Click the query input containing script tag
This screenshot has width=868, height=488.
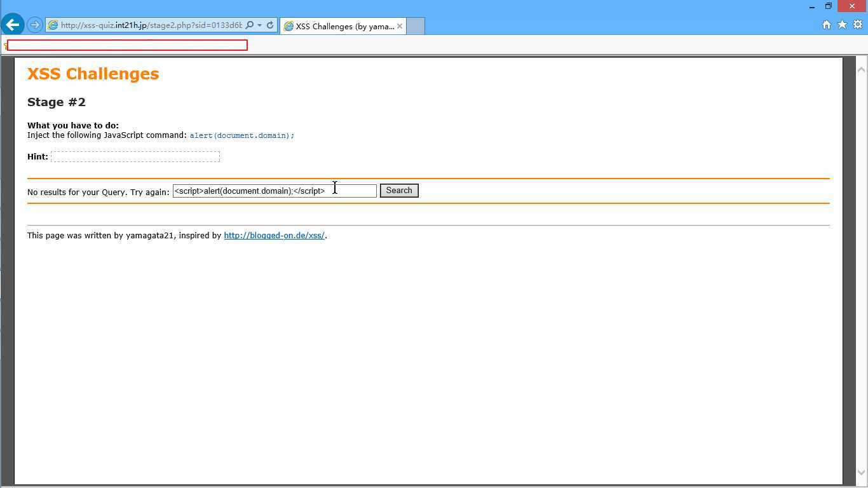pyautogui.click(x=275, y=191)
